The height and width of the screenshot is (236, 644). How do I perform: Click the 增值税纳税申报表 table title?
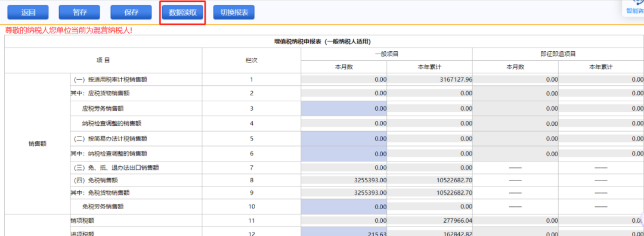[x=323, y=42]
